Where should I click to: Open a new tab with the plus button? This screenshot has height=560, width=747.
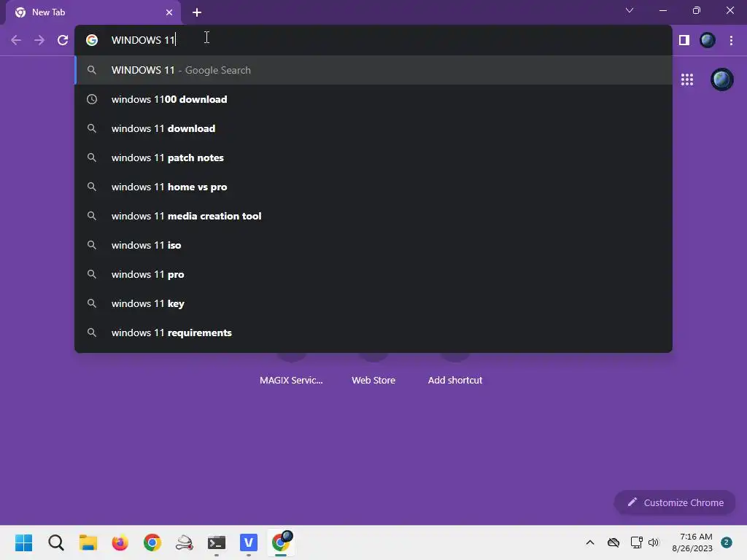pyautogui.click(x=197, y=12)
